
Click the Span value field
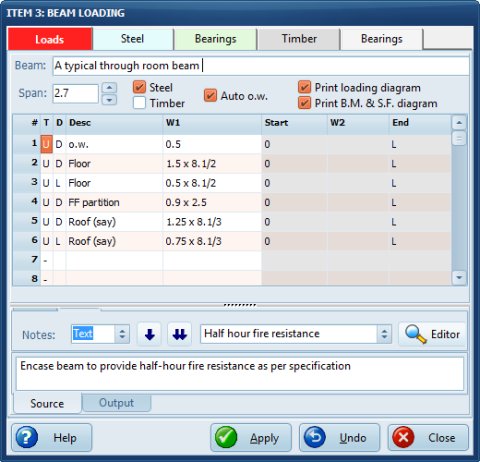click(x=76, y=93)
